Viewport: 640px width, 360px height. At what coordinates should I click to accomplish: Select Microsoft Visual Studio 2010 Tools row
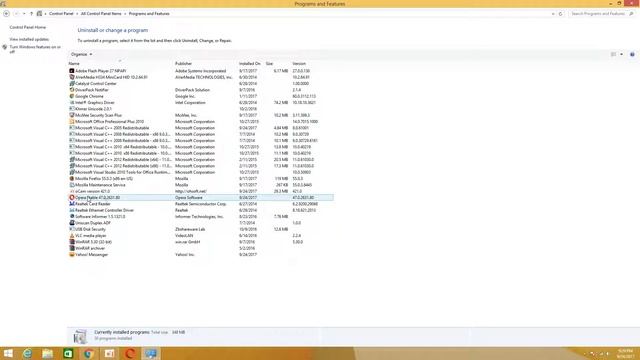click(x=200, y=172)
